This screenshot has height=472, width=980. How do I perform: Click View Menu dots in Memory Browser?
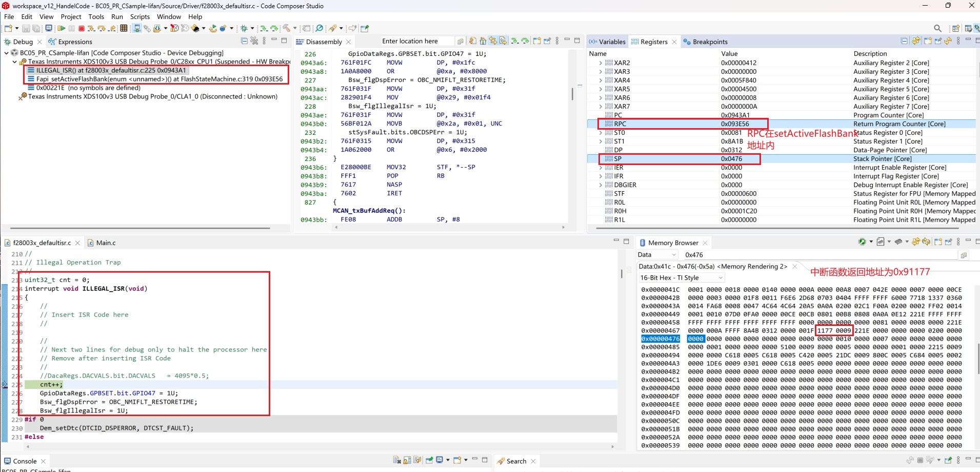coord(958,242)
